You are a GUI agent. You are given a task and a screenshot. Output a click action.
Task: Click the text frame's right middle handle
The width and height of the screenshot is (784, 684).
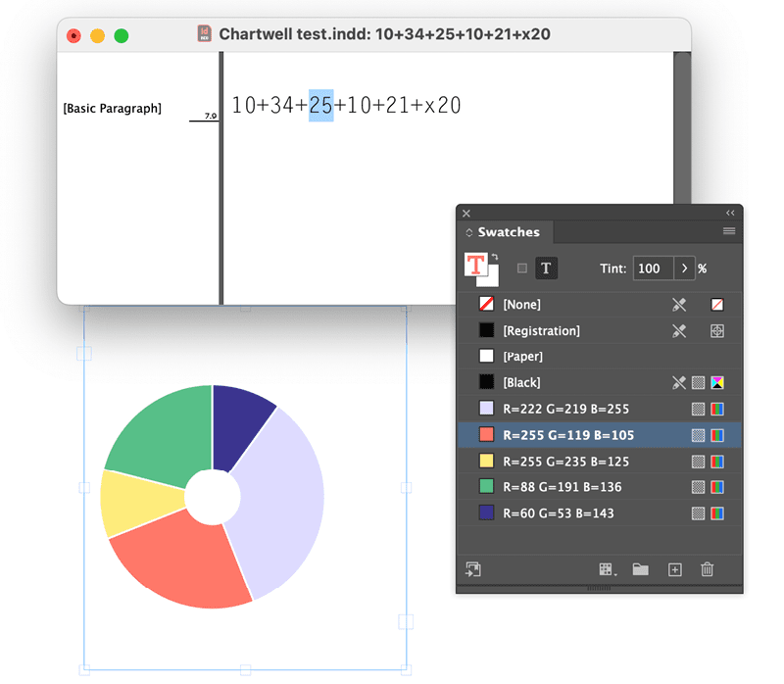click(406, 487)
